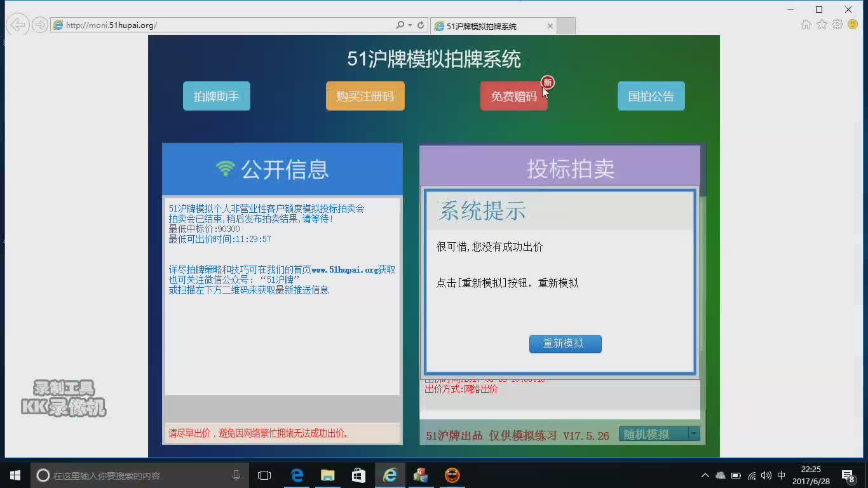
Task: Click the 拍牌助手 button
Action: (217, 96)
